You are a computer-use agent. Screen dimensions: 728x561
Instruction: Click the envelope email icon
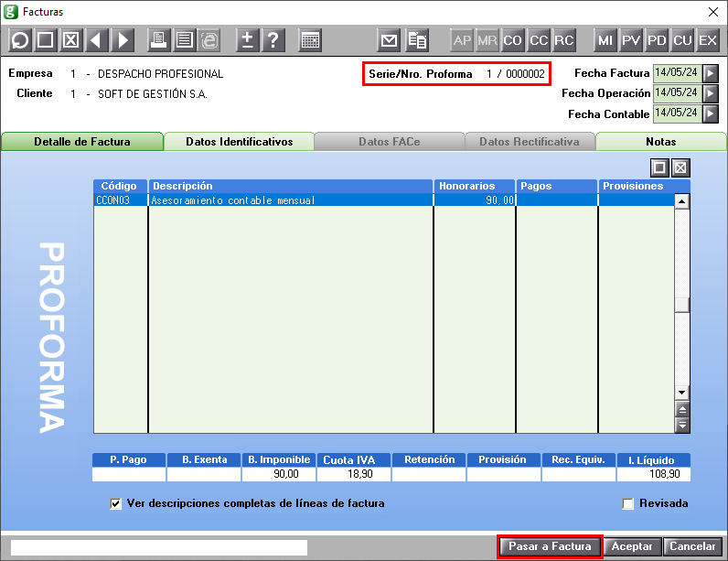pyautogui.click(x=389, y=40)
